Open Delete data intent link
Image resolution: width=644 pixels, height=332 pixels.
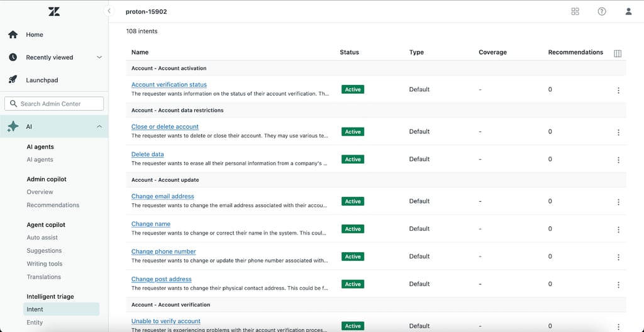point(147,155)
